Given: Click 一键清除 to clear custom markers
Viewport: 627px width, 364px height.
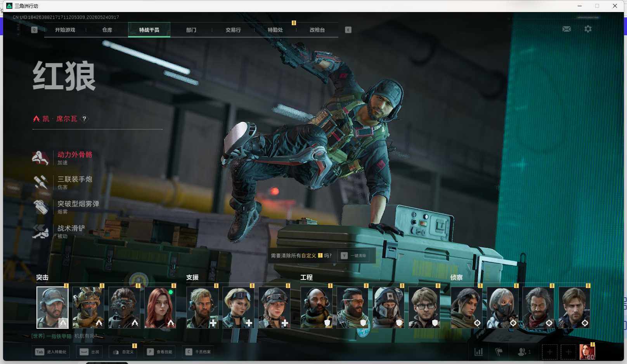Looking at the screenshot, I should [x=354, y=256].
